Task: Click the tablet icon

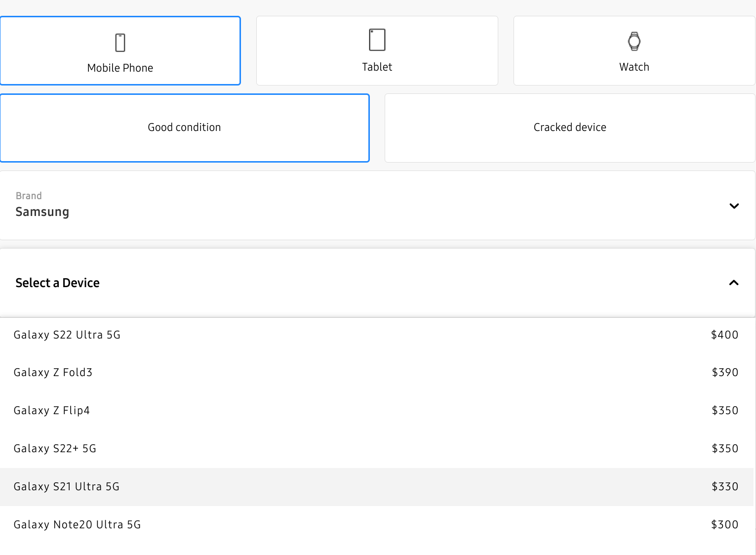Action: pos(377,40)
